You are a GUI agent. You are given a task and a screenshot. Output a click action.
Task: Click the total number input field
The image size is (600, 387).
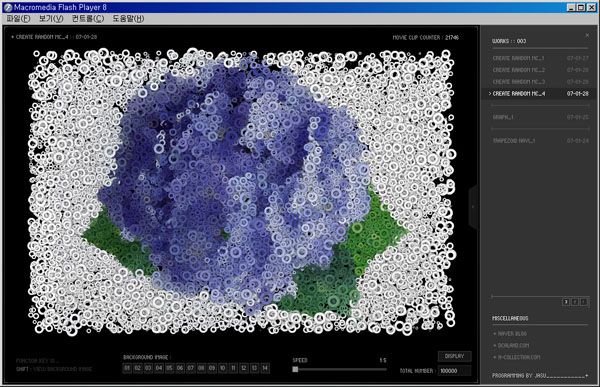[x=455, y=371]
